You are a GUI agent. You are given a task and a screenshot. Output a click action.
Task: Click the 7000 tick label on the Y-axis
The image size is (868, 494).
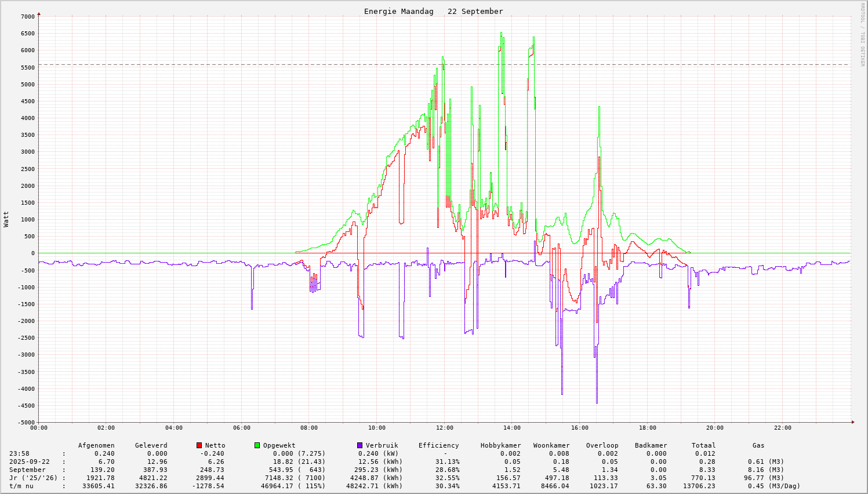click(28, 17)
